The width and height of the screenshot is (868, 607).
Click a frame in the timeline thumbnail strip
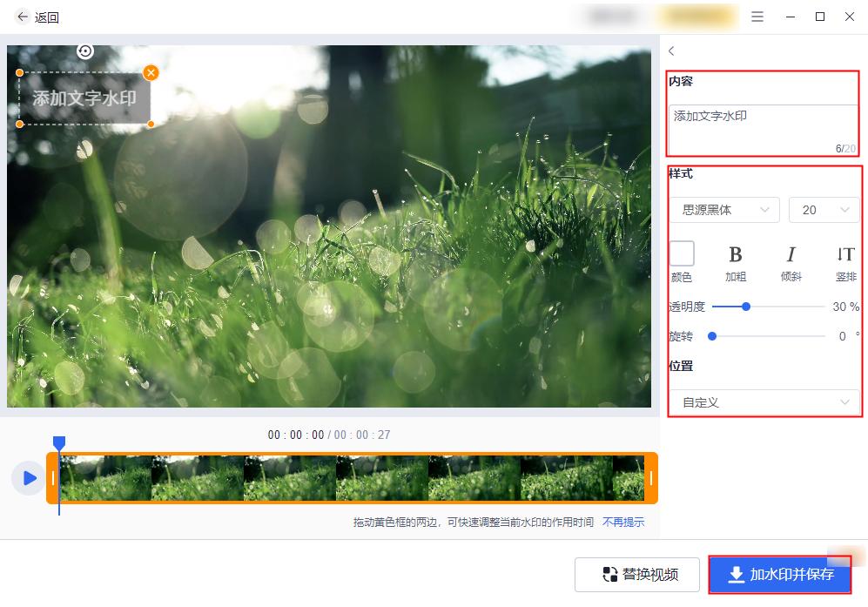(x=352, y=478)
